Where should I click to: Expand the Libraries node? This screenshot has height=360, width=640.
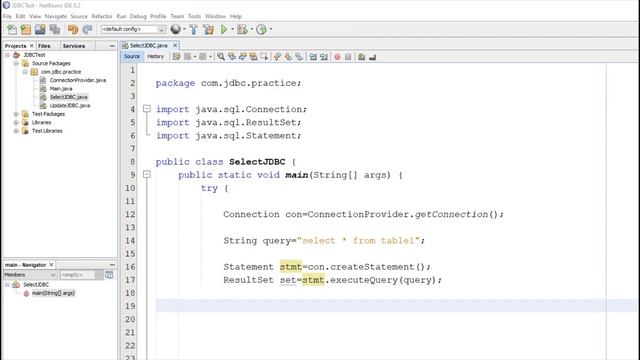(16, 122)
